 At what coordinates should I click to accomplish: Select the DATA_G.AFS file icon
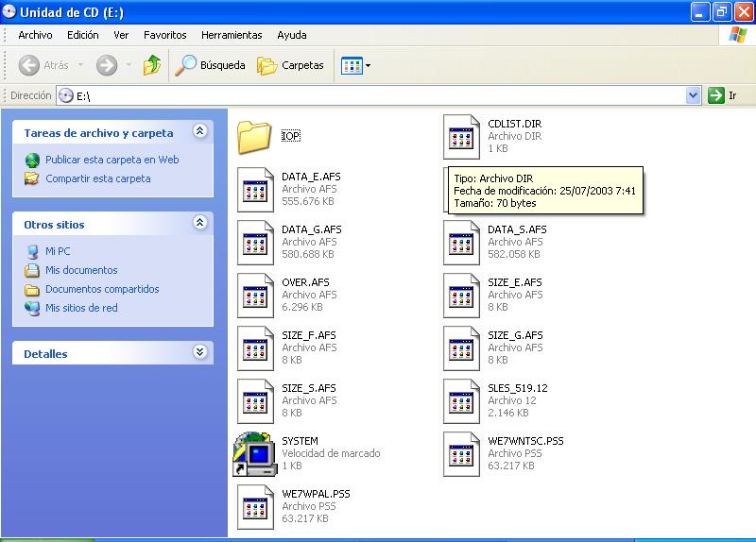pyautogui.click(x=255, y=243)
